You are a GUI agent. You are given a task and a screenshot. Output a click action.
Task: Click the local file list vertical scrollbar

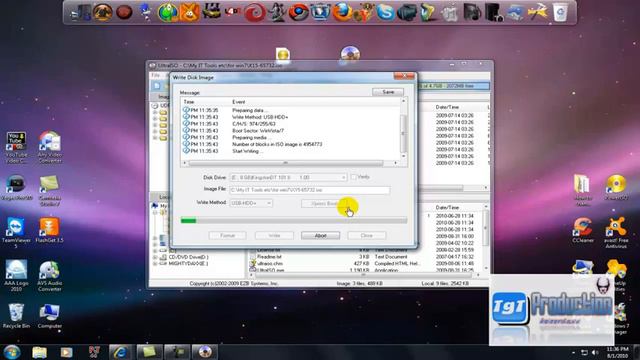tap(486, 237)
